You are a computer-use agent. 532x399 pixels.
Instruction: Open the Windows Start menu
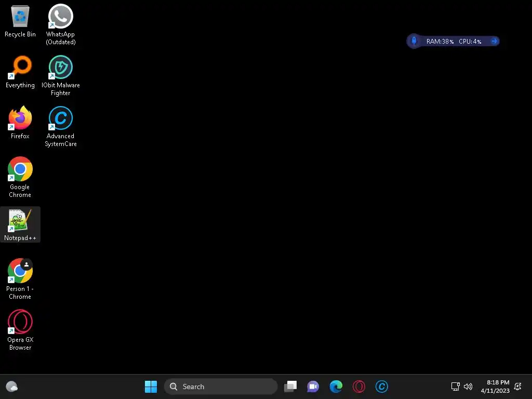pos(151,387)
